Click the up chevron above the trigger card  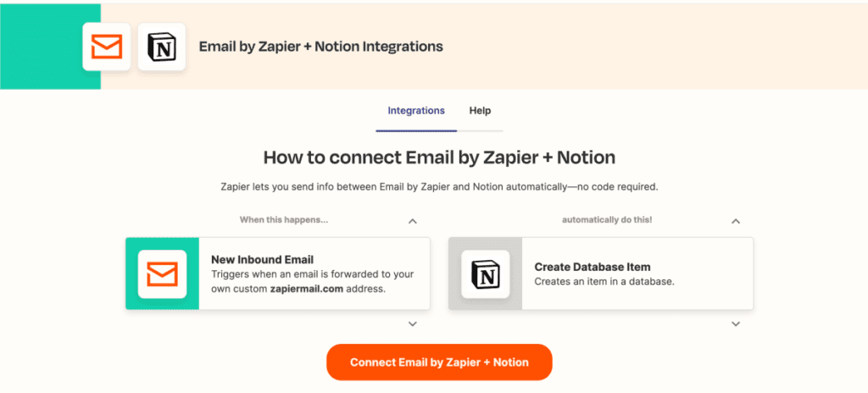coord(412,221)
